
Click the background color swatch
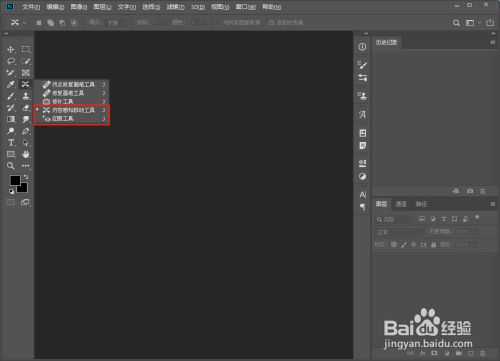coord(23,188)
